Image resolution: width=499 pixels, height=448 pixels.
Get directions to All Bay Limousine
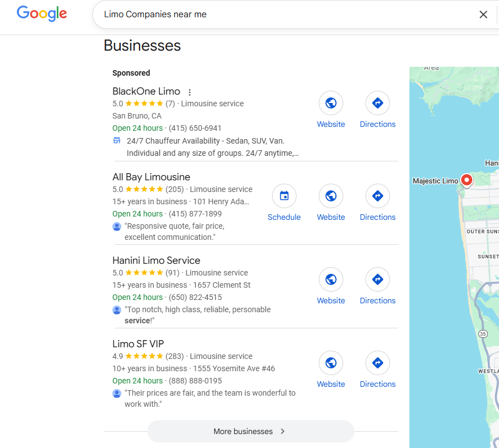[378, 196]
